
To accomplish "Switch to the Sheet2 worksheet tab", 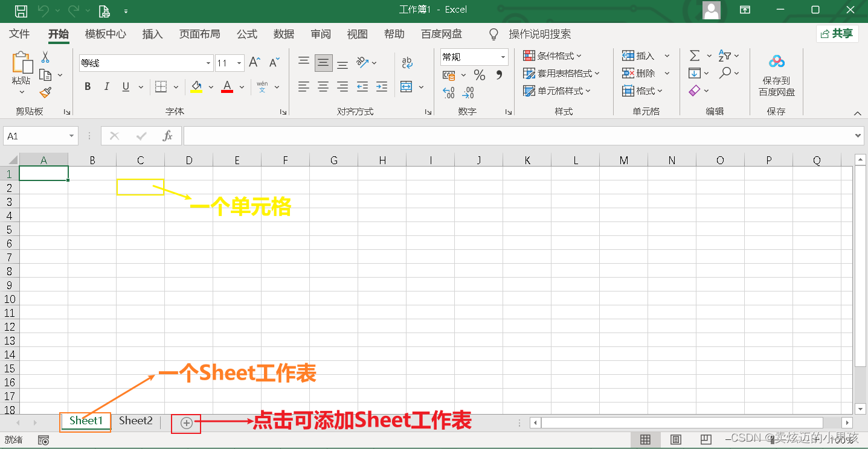I will [x=135, y=421].
